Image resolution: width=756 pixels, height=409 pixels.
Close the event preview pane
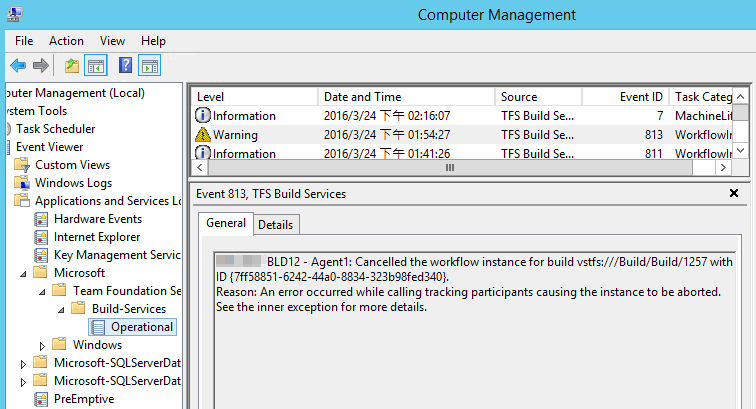(x=734, y=193)
